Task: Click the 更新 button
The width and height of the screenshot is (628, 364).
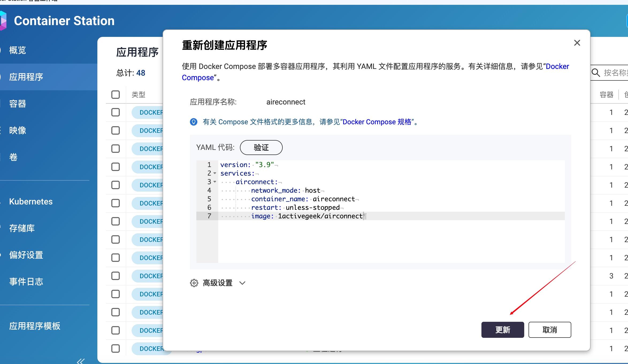Action: click(503, 330)
